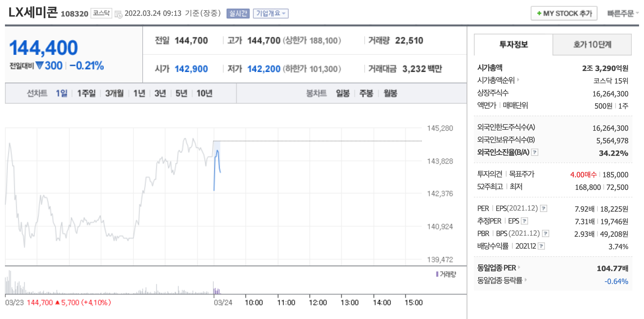The width and height of the screenshot is (644, 319).
Task: Select the 5년 line chart period
Action: [x=181, y=93]
